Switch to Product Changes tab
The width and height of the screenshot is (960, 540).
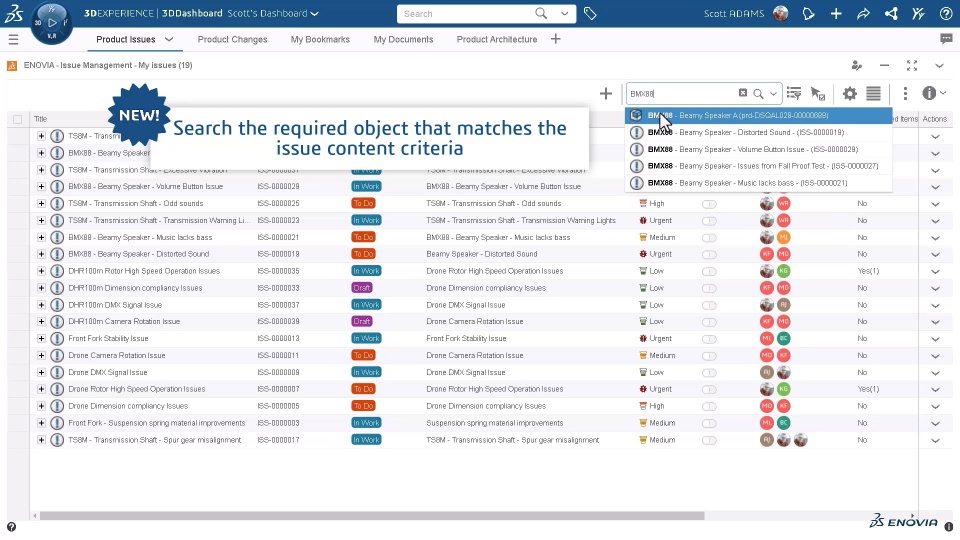pos(232,39)
